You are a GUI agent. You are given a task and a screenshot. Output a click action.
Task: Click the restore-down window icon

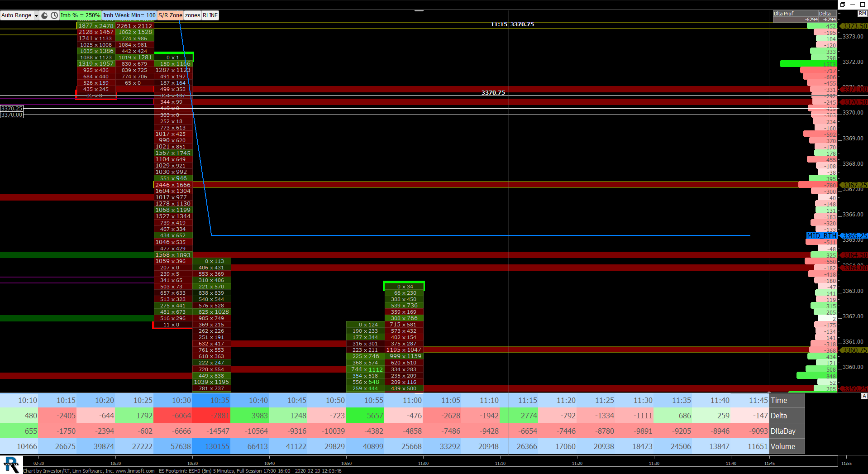coord(843,5)
